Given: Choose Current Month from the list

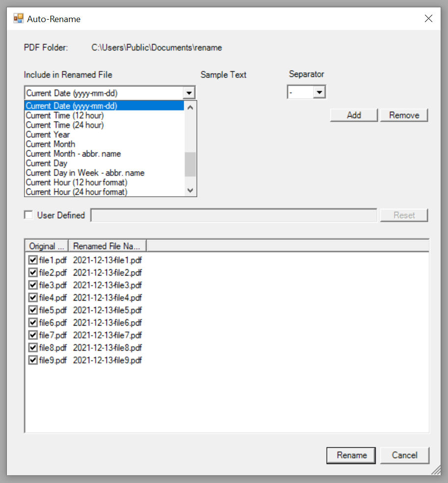Looking at the screenshot, I should click(104, 144).
